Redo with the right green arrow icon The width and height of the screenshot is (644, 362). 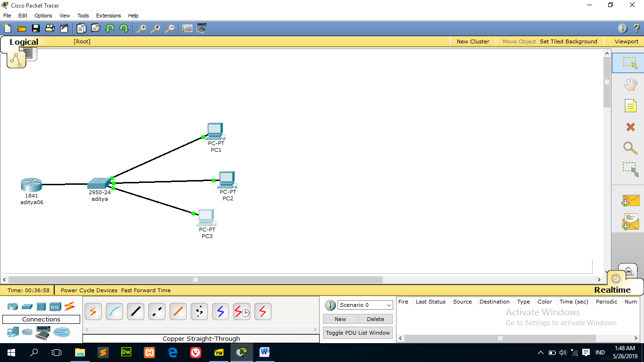coord(124,28)
